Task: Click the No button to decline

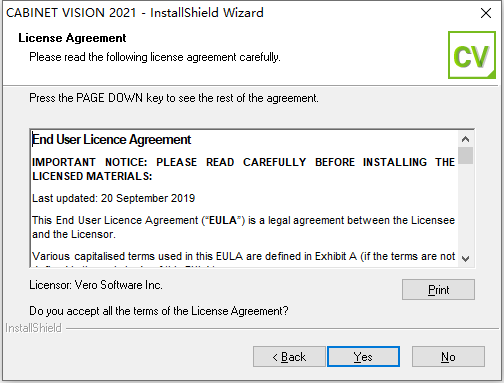Action: [x=448, y=356]
